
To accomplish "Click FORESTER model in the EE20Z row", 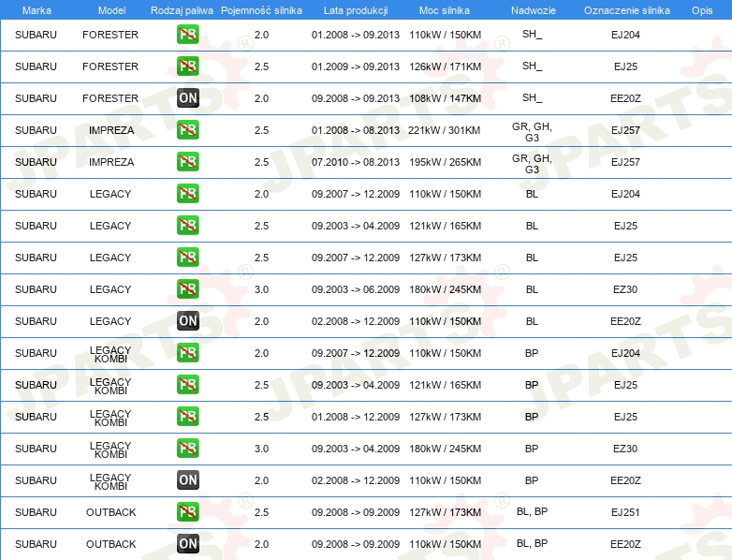I will (110, 98).
